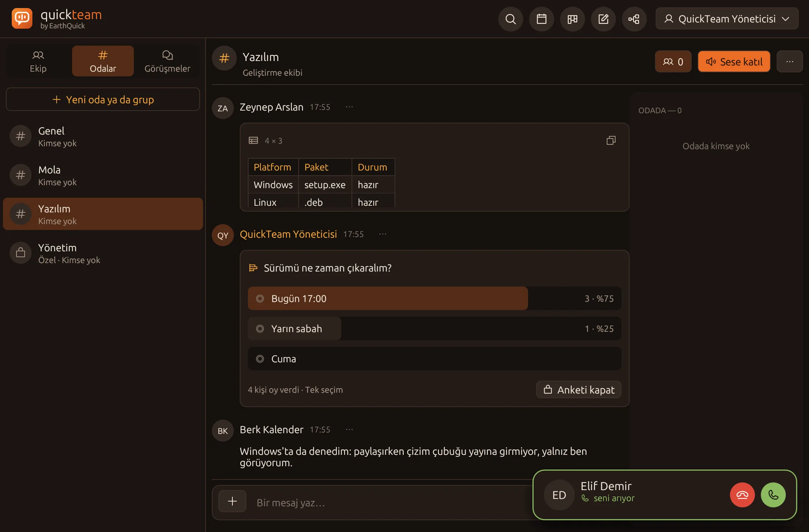The width and height of the screenshot is (809, 532).
Task: Click Yeni oda ya da grup
Action: [x=103, y=99]
